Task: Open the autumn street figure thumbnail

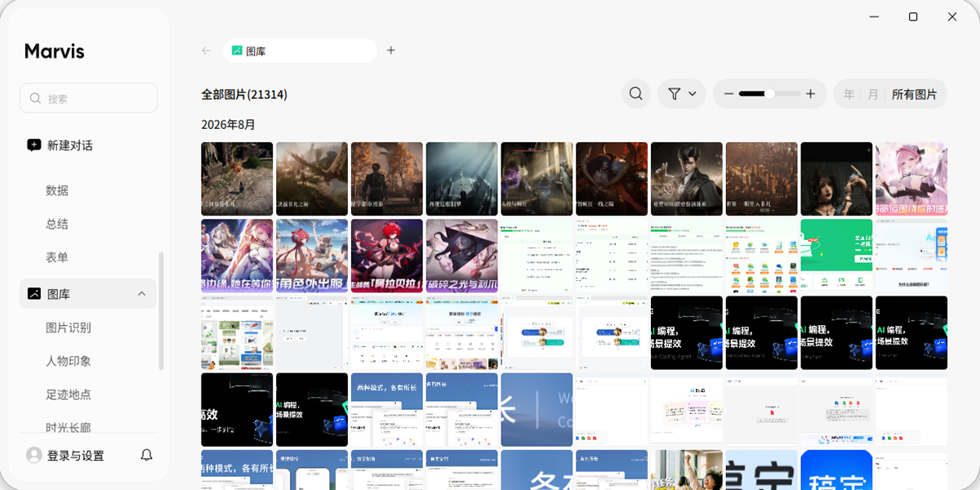Action: [387, 179]
